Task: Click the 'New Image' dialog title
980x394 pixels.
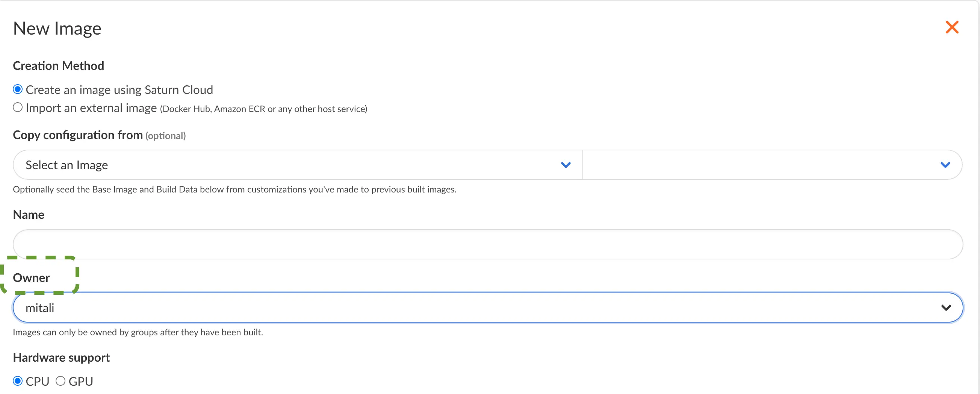Action: (57, 29)
